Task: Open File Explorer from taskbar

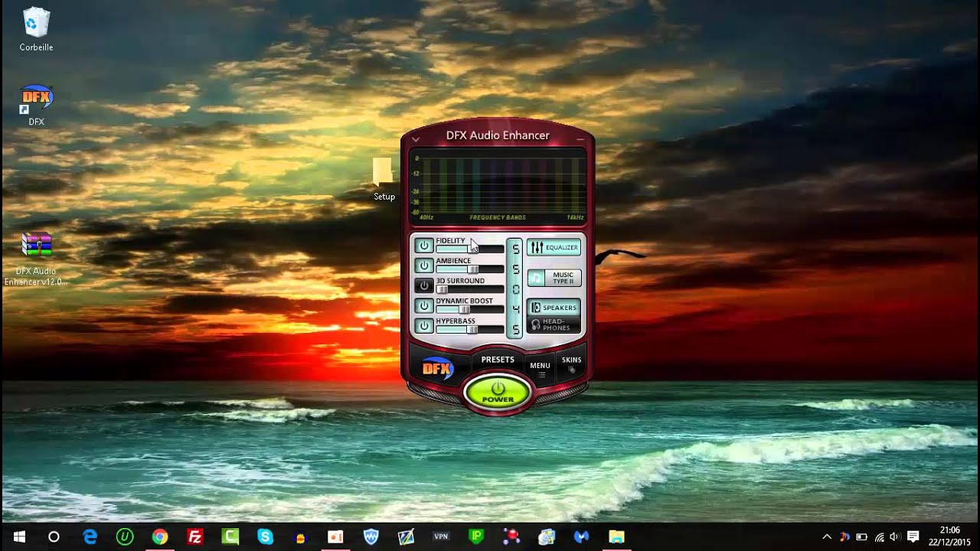Action: [616, 537]
